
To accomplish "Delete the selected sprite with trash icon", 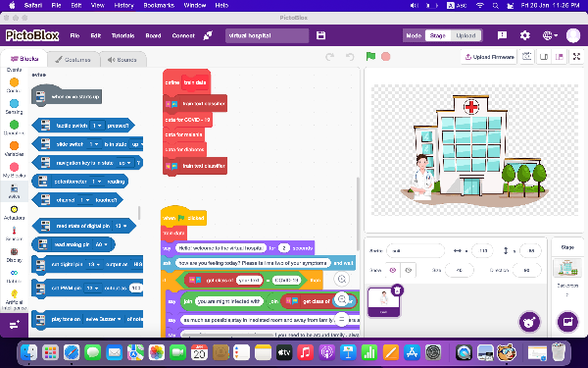I will pos(397,290).
